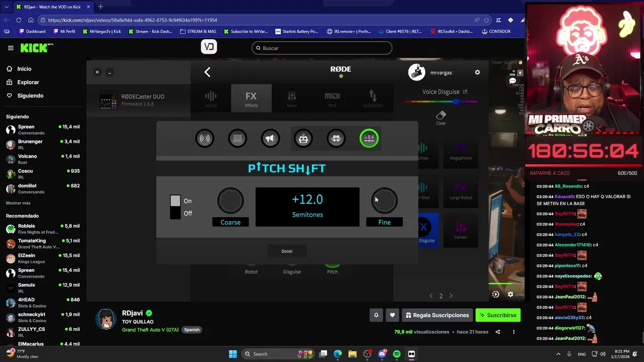Click Regala Suscripciones button
This screenshot has height=362, width=644.
pos(437,315)
